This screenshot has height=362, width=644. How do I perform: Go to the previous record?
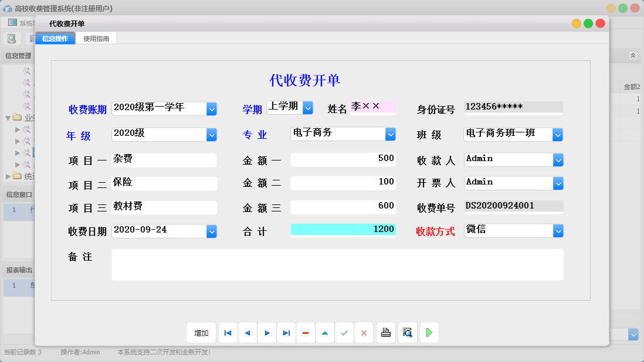[x=247, y=332]
